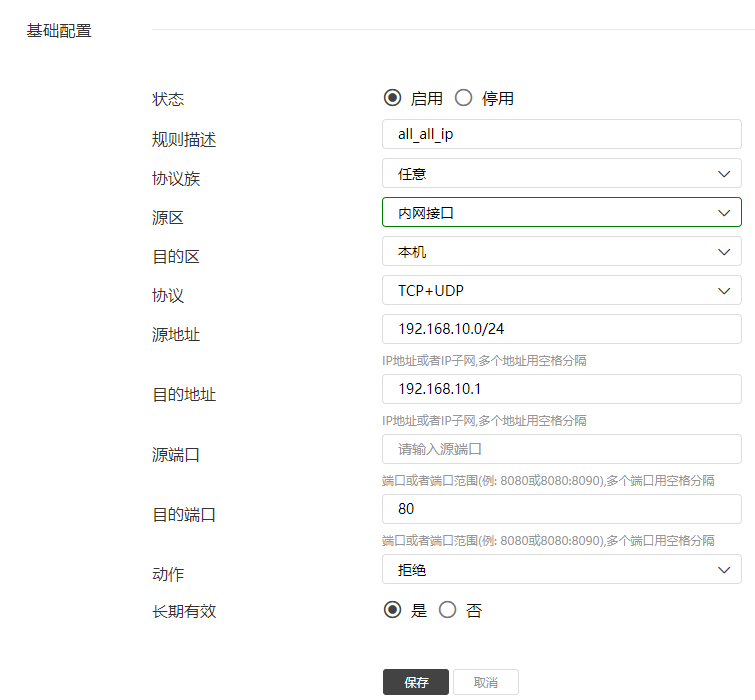Expand the 源区 dropdown showing 内网接口

[x=550, y=212]
